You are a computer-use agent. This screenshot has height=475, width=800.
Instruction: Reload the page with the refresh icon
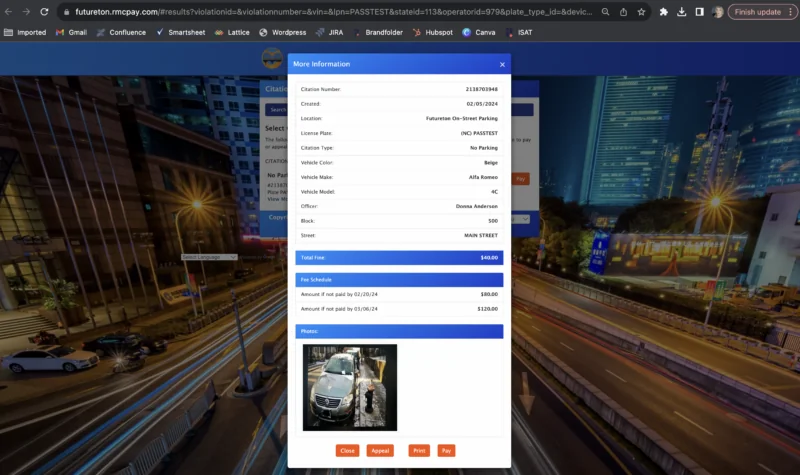tap(44, 12)
